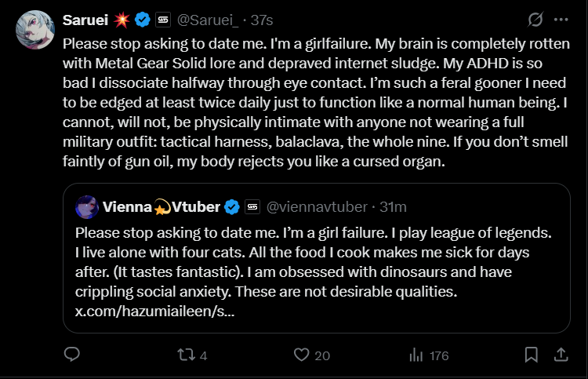Image resolution: width=588 pixels, height=379 pixels.
Task: Reply using the speech bubble icon
Action: click(71, 355)
